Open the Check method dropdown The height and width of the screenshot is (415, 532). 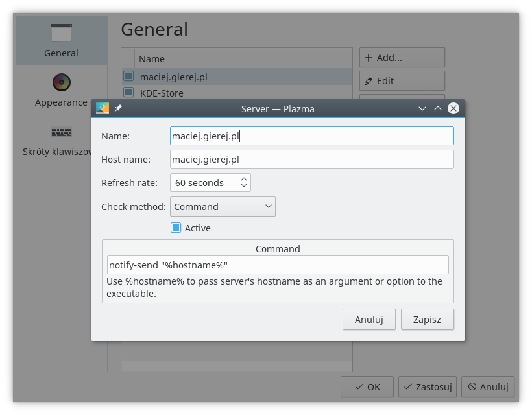[x=223, y=206]
